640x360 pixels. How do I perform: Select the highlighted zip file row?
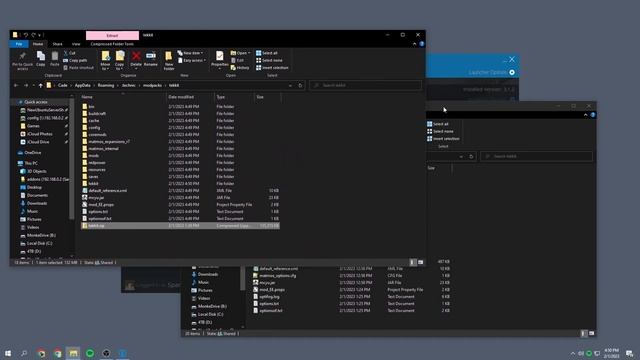pos(180,226)
